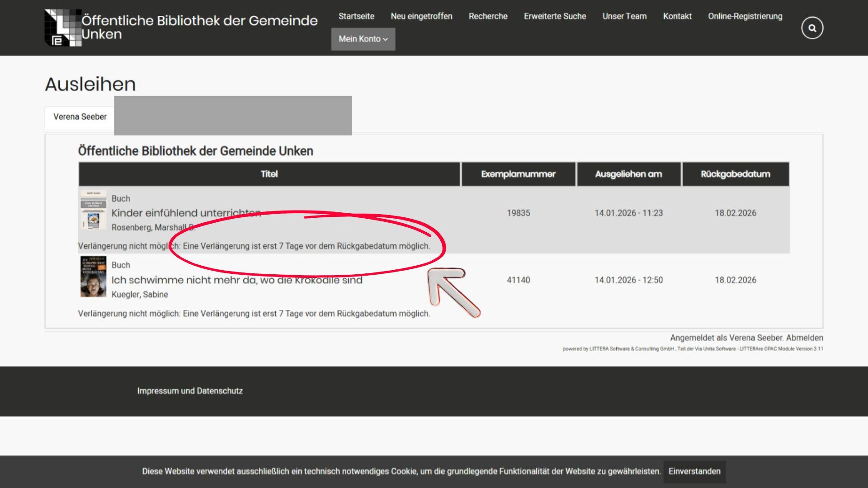This screenshot has height=488, width=868.
Task: Click the library logo icon
Action: click(x=63, y=28)
